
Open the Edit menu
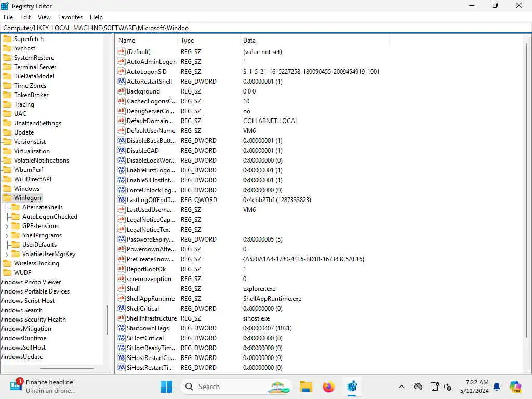[25, 17]
